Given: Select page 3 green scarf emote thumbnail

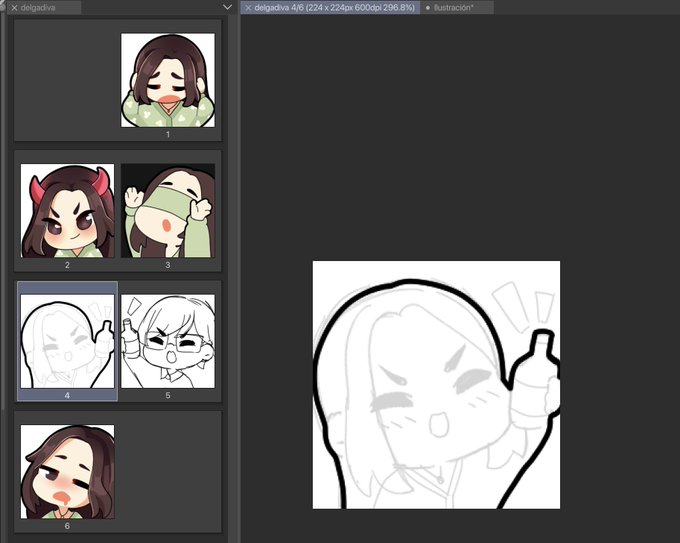Looking at the screenshot, I should coord(168,210).
